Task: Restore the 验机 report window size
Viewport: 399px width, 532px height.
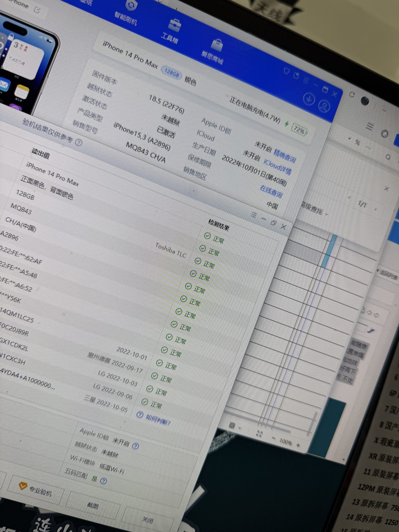Action: 273,223
